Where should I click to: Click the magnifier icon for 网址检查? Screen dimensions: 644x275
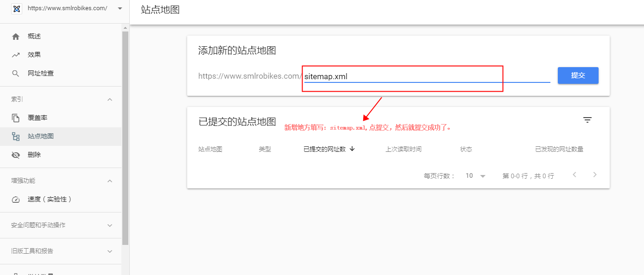tap(16, 73)
